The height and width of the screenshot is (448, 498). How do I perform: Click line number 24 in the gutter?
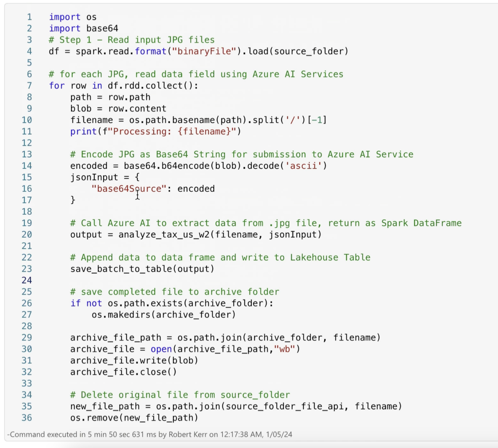click(27, 280)
